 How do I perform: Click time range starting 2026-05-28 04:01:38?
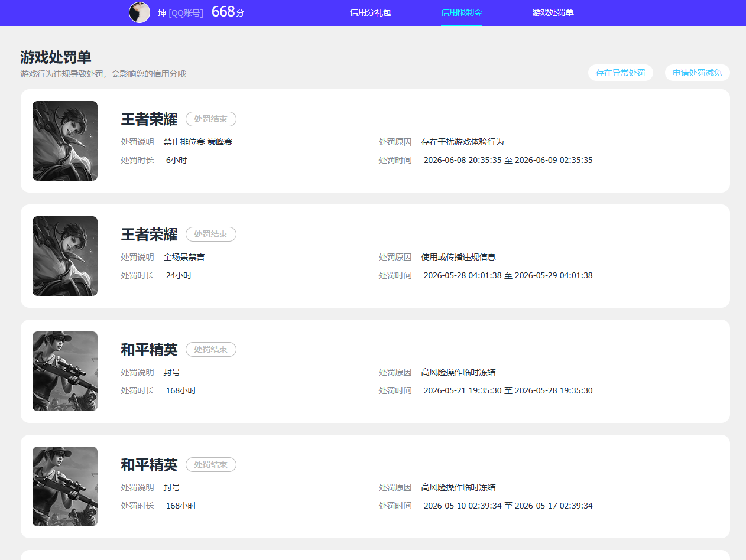tap(508, 275)
